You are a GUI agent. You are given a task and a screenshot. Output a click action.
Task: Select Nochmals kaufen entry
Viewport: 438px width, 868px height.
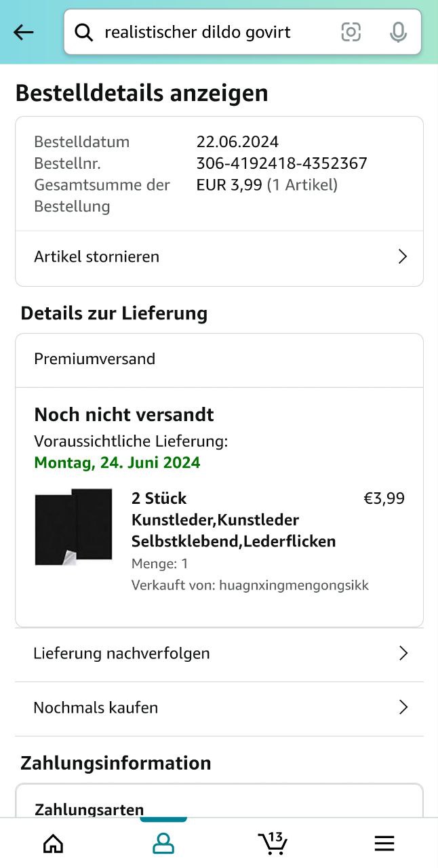click(x=96, y=707)
